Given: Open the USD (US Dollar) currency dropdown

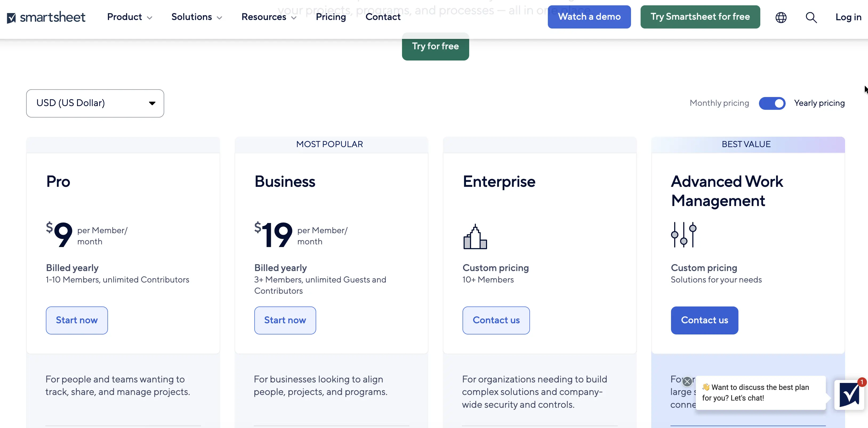Looking at the screenshot, I should tap(95, 103).
